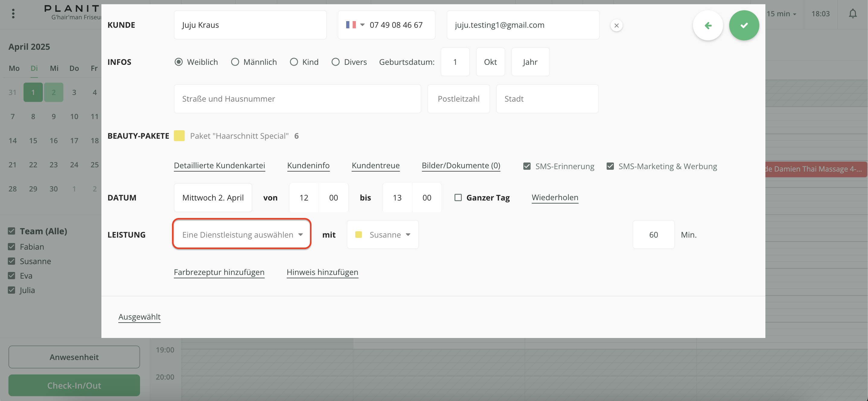This screenshot has height=401, width=868.
Task: Click the back arrow button
Action: (708, 25)
